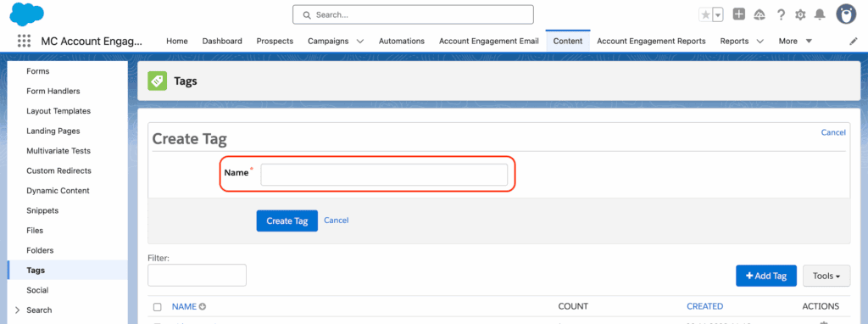Click the ACTIONS column header
Image resolution: width=868 pixels, height=324 pixels.
pos(821,306)
